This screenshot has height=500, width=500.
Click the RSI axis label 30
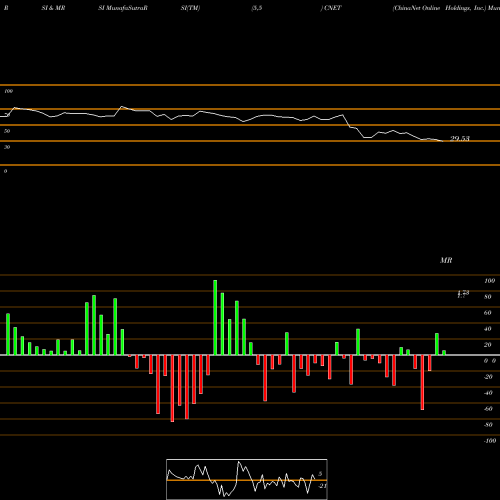(x=7, y=147)
